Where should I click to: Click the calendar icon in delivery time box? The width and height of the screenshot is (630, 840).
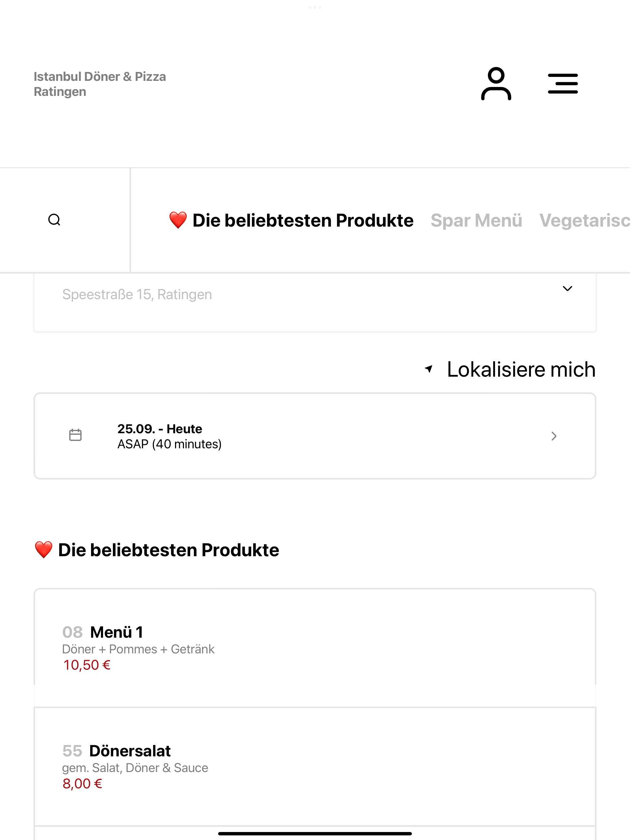pos(75,435)
